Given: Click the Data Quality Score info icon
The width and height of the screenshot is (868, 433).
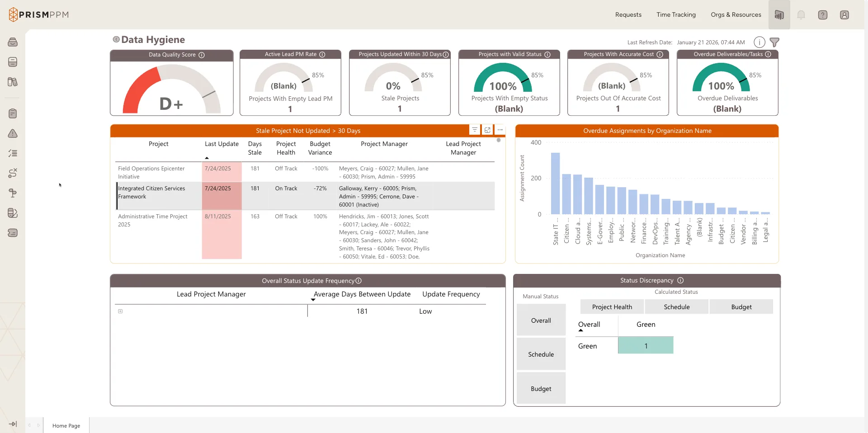Looking at the screenshot, I should [202, 55].
